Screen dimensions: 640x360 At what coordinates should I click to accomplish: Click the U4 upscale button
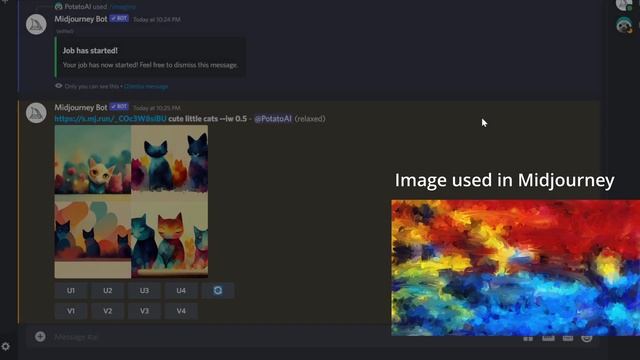(x=181, y=291)
